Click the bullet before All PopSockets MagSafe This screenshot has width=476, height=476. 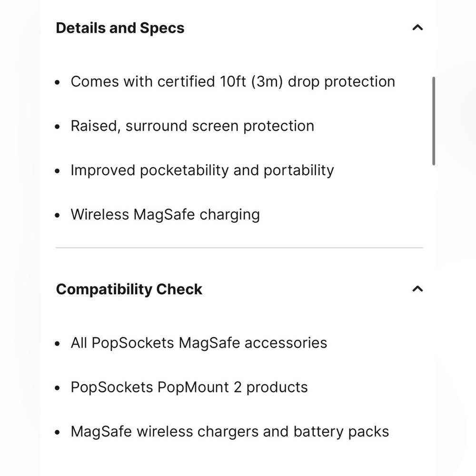coord(58,344)
